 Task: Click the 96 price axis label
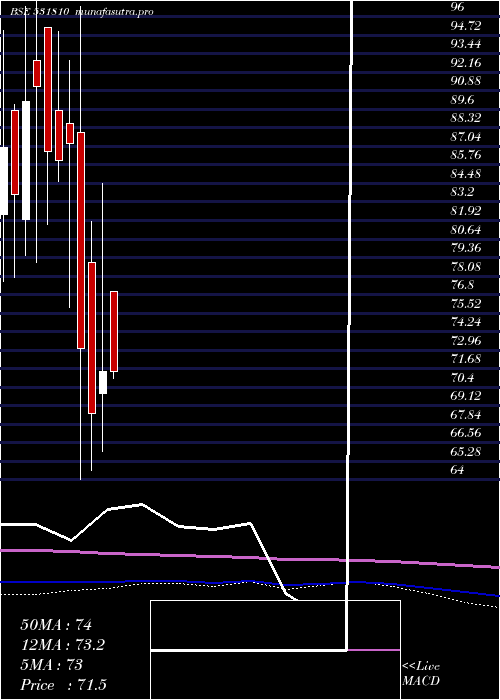(458, 7)
